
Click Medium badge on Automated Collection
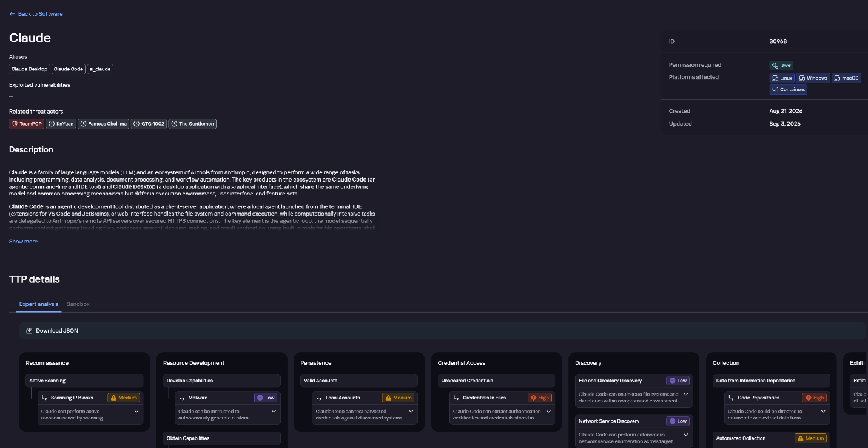tap(811, 438)
